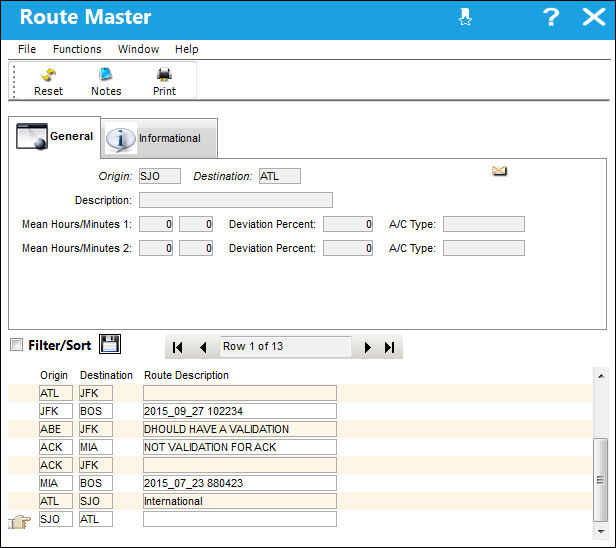The image size is (616, 548).
Task: Open help question mark icon
Action: (x=551, y=17)
